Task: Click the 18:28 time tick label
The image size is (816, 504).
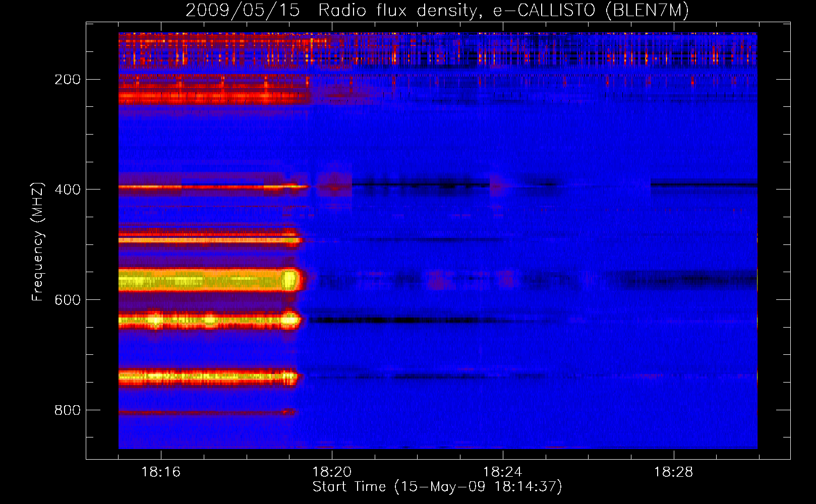Action: coord(674,472)
